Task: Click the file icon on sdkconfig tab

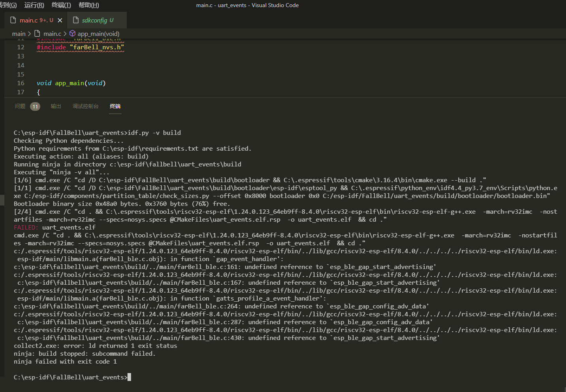Action: 76,20
